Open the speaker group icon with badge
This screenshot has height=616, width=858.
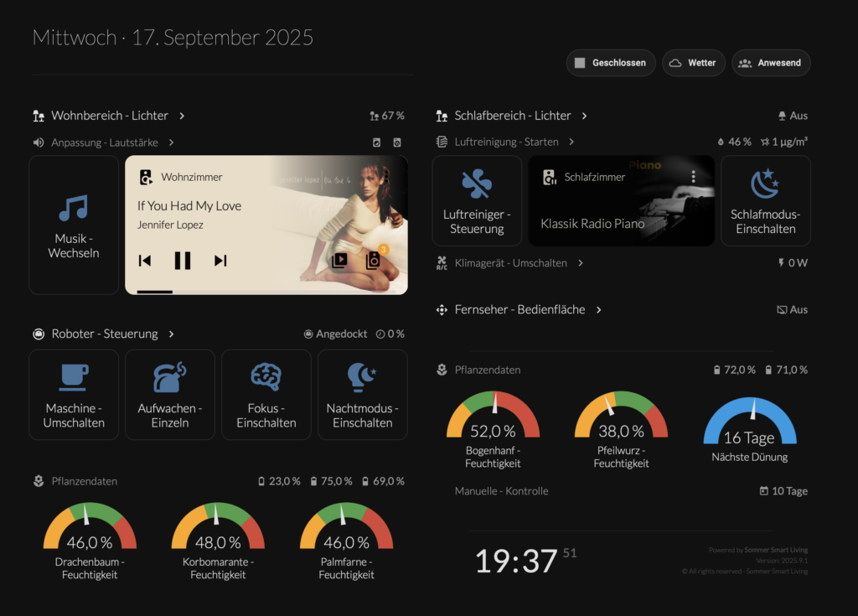[374, 260]
